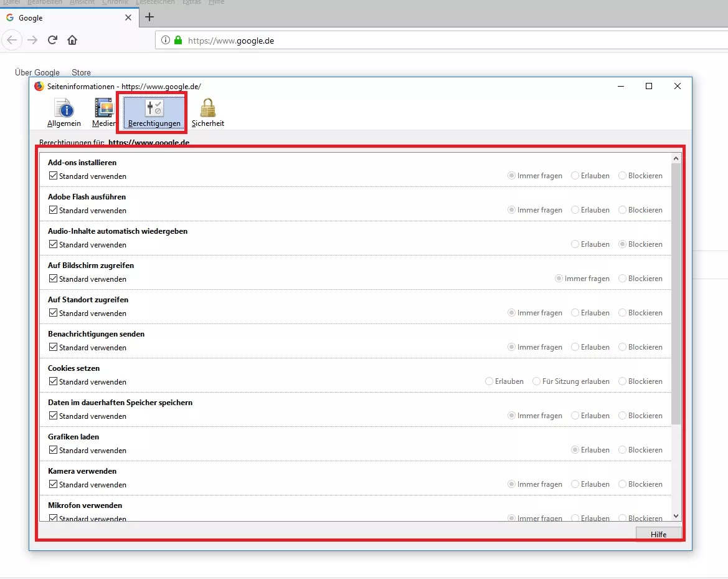Click the Firefox icon in dialog title
The image size is (728, 579).
[x=39, y=86]
